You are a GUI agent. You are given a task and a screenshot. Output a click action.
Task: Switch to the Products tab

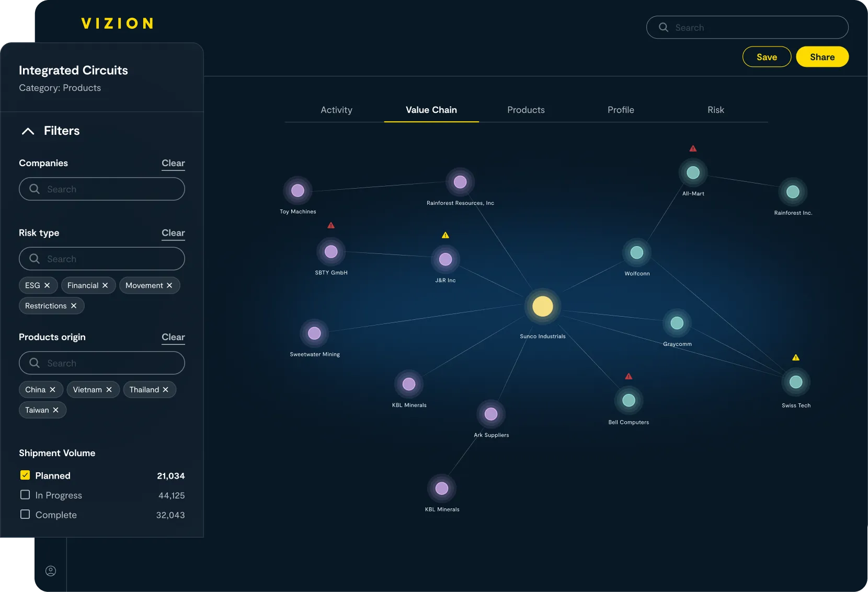pyautogui.click(x=526, y=110)
